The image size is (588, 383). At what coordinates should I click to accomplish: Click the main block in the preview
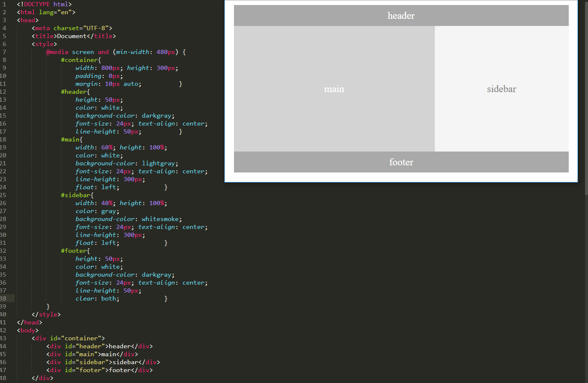(x=334, y=89)
